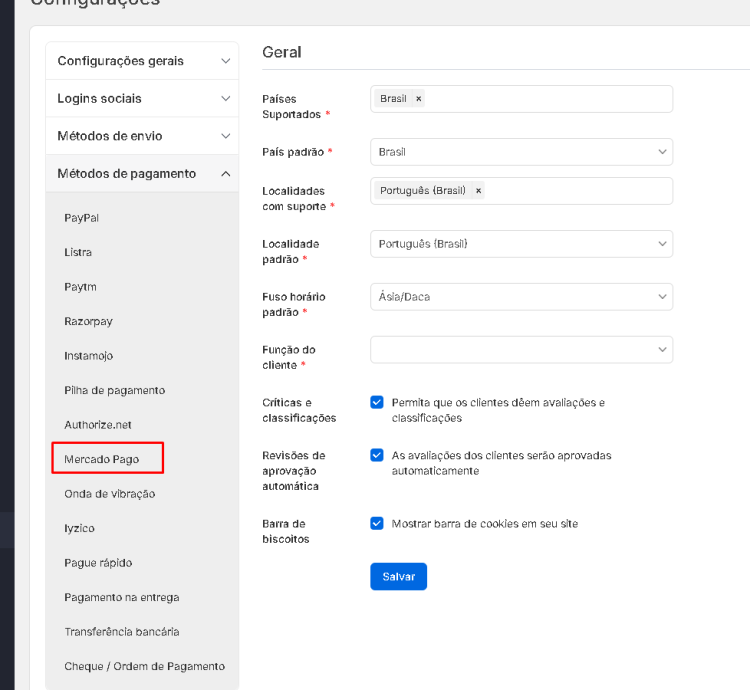Open the Fuso horário padrão dropdown
Image resolution: width=750 pixels, height=690 pixels.
click(520, 297)
